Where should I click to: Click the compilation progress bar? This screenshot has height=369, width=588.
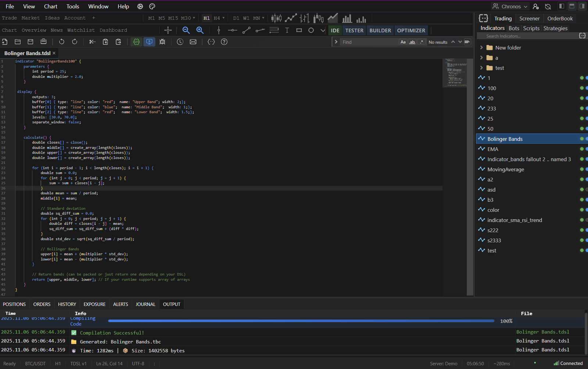point(301,321)
